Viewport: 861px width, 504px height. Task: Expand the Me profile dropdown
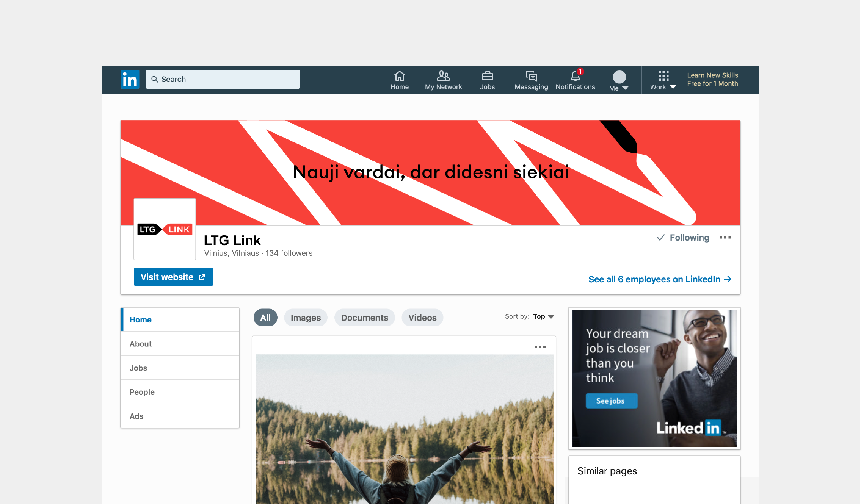point(619,81)
